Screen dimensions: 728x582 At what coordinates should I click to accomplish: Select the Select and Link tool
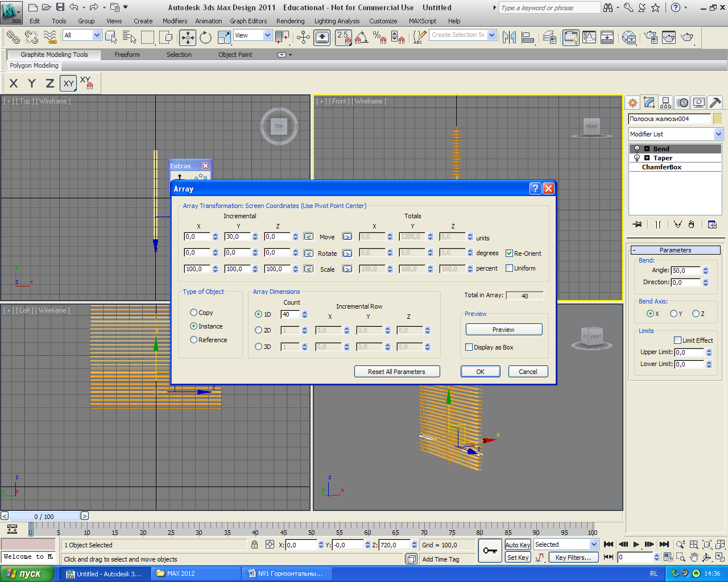[13, 38]
